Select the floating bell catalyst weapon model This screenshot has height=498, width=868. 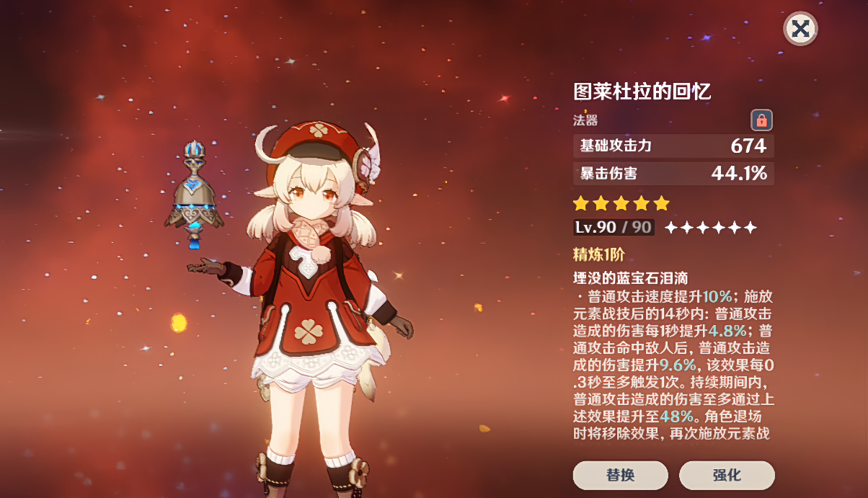pos(194,192)
